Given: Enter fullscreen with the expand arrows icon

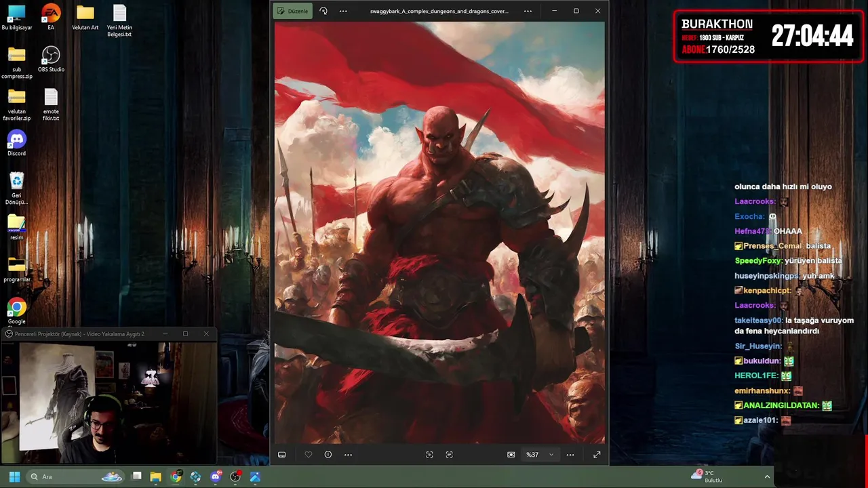Looking at the screenshot, I should click(x=597, y=455).
